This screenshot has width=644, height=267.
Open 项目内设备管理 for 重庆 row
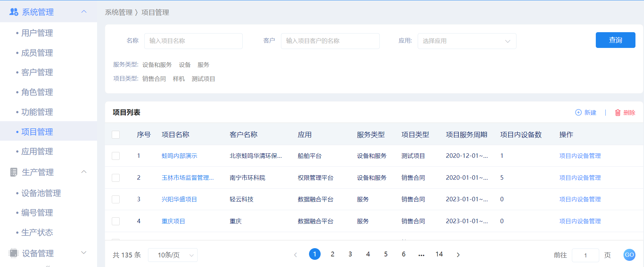pos(580,221)
